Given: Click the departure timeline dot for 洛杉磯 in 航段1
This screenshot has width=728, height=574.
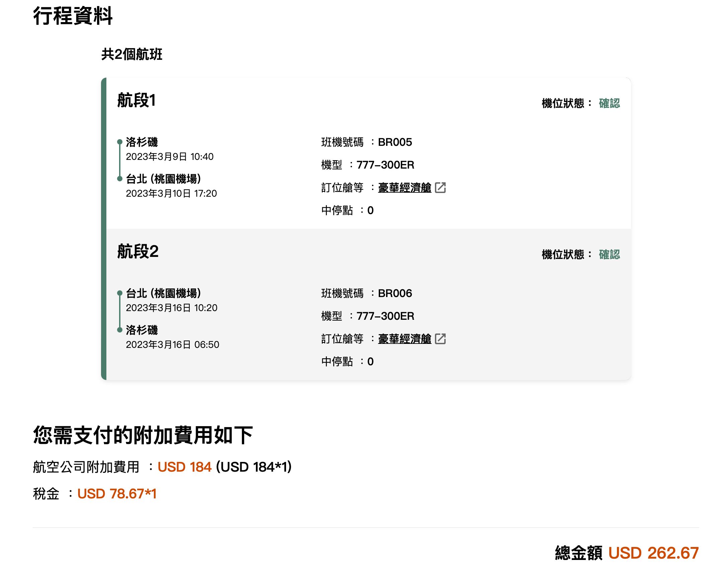Looking at the screenshot, I should tap(120, 142).
